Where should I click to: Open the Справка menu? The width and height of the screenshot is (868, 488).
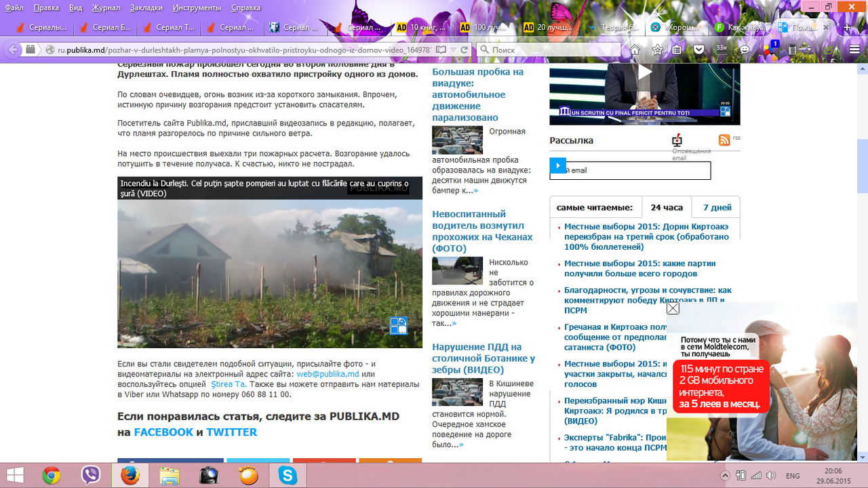[245, 7]
